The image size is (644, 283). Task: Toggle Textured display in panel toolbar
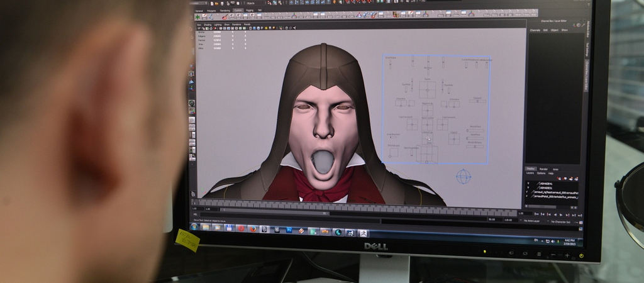[x=262, y=28]
